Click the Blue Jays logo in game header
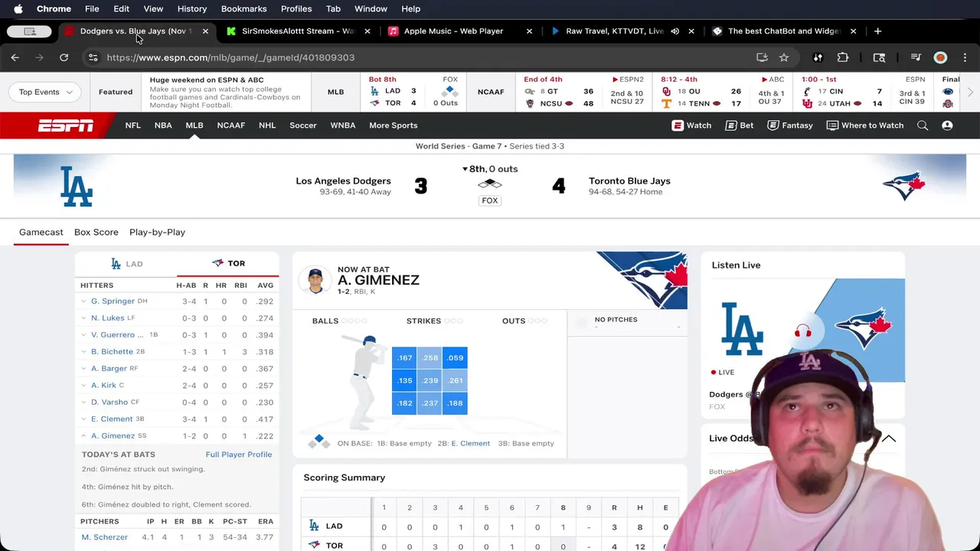Image resolution: width=980 pixels, height=551 pixels. [904, 186]
